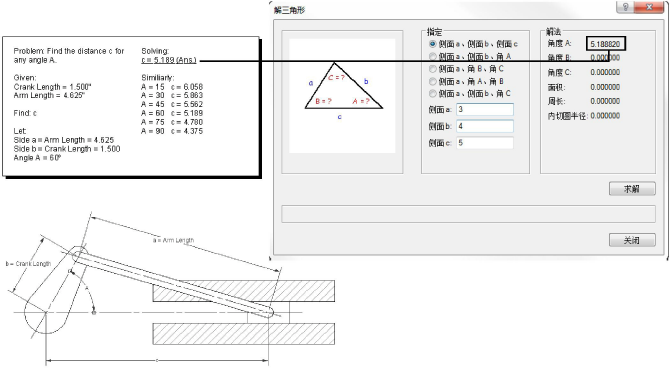Viewport: 670px width, 369px height.
Task: Click the 'b = Crank Length' dimension label
Action: (28, 264)
